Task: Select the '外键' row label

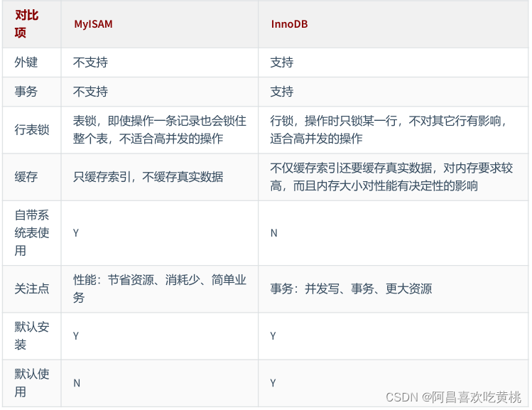Action: (26, 63)
